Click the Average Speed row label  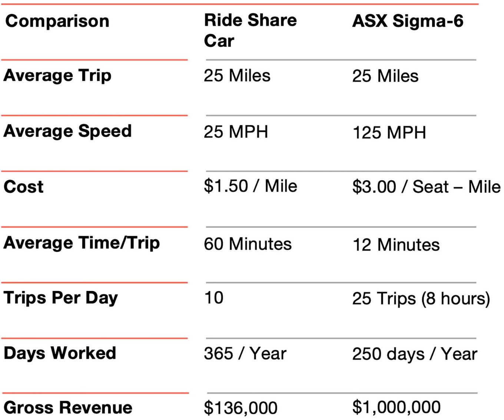pos(68,131)
